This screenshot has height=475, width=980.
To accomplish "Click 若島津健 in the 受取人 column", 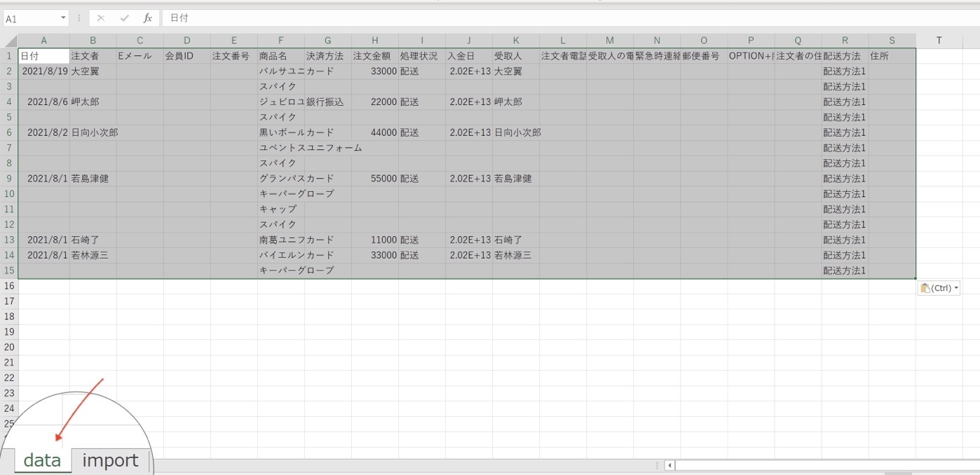I will (x=516, y=179).
